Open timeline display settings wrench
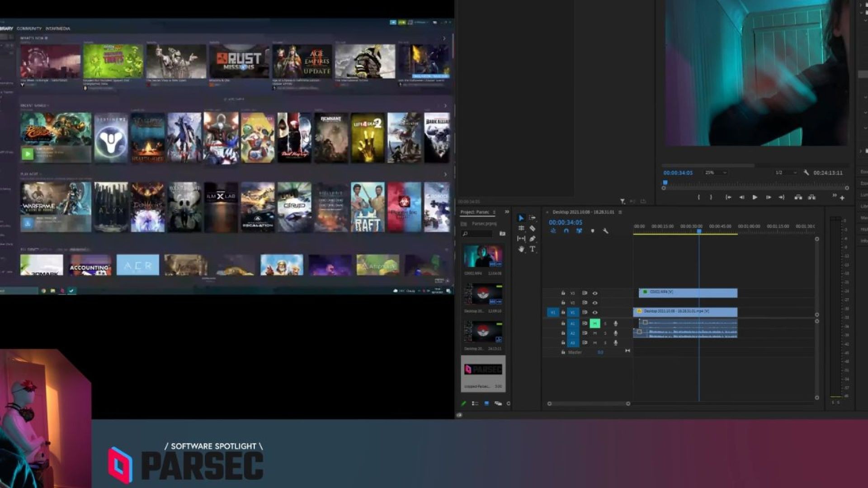Image resolution: width=868 pixels, height=488 pixels. [x=605, y=231]
